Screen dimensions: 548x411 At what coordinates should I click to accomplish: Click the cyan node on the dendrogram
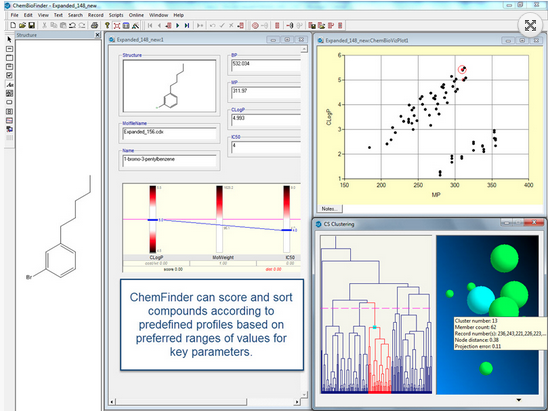click(374, 327)
